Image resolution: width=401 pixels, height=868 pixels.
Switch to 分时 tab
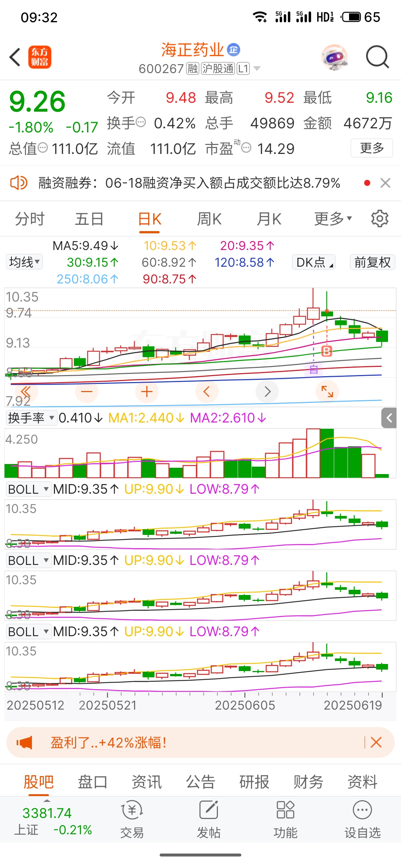[30, 219]
